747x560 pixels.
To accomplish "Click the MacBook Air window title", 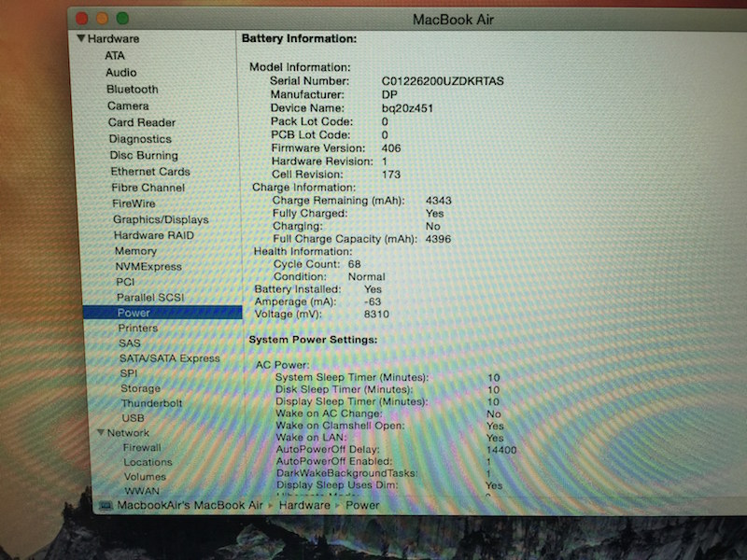I will pos(453,20).
